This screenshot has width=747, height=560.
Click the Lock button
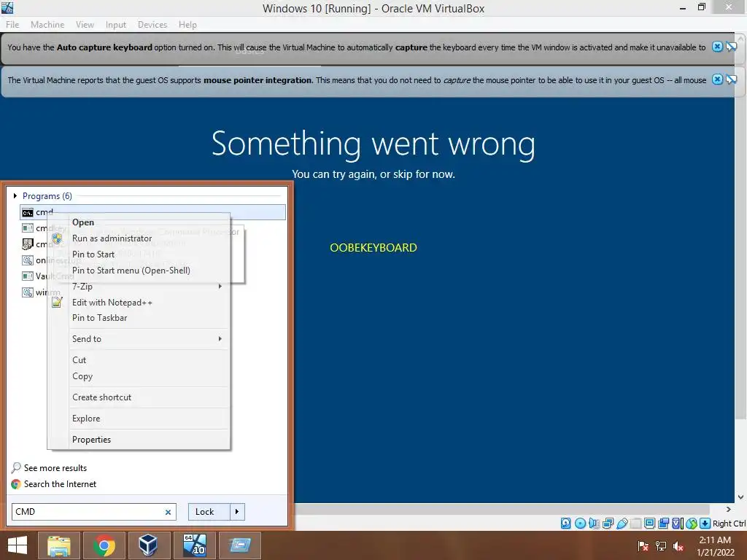click(x=209, y=511)
